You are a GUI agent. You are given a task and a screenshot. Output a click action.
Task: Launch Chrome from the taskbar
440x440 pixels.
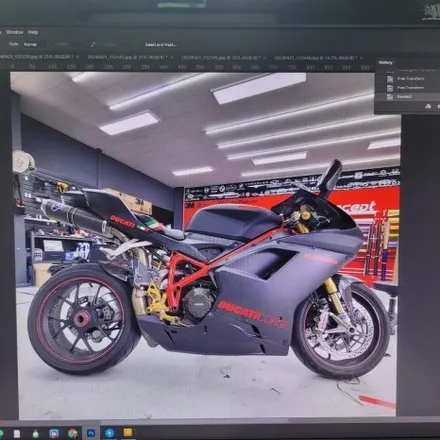(x=73, y=433)
